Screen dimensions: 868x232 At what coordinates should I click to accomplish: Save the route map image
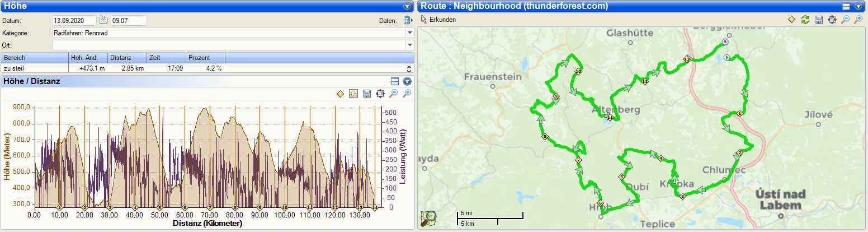coord(819,20)
